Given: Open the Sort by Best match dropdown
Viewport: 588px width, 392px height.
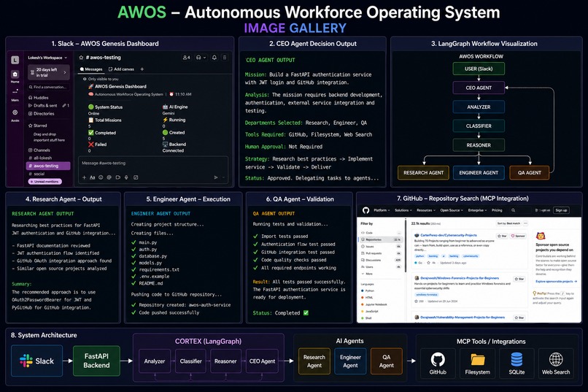Looking at the screenshot, I should [508, 223].
